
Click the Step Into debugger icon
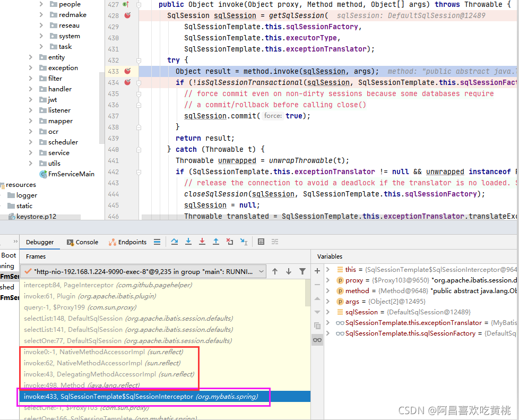point(188,242)
